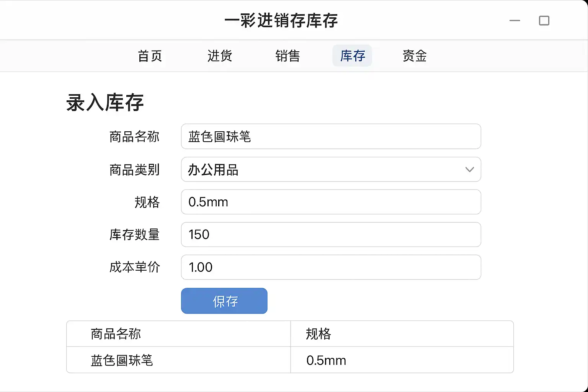Select the 蓝色圆珠笔 row in the table
Viewport: 588px width, 392px height.
(122, 360)
